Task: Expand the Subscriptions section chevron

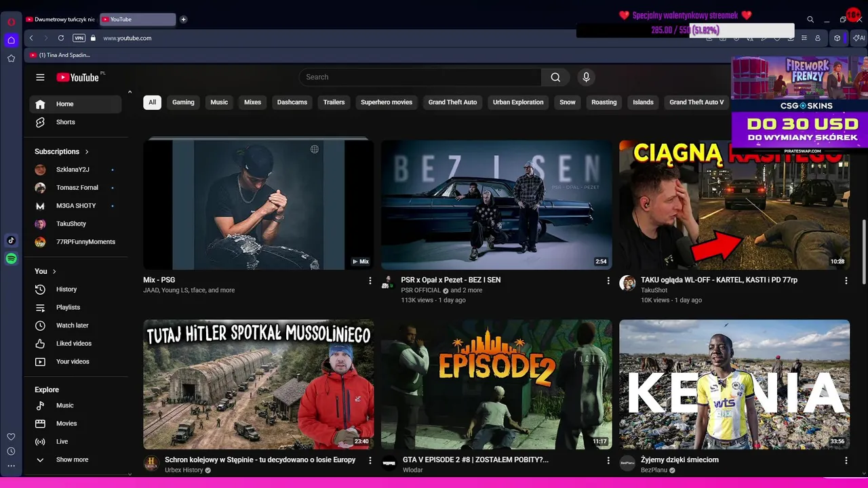Action: tap(87, 152)
